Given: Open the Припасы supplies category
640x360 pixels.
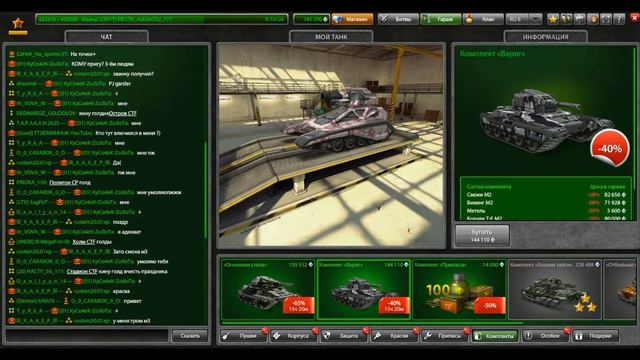Looking at the screenshot, I should point(444,336).
